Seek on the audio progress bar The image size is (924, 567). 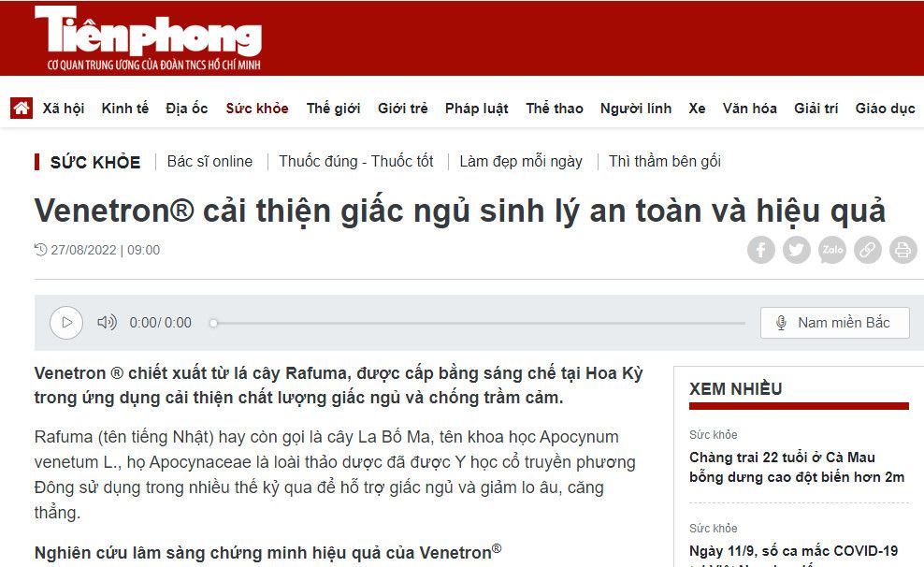(478, 323)
